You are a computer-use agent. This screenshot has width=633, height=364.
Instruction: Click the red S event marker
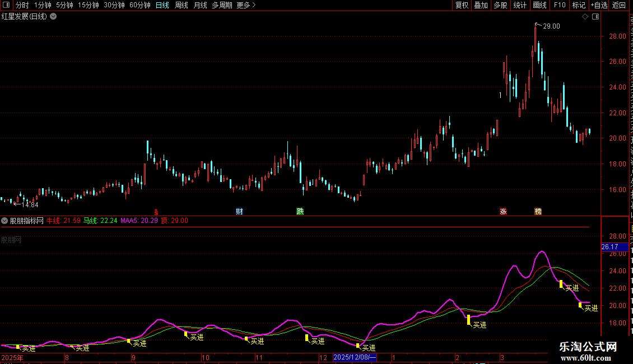click(x=156, y=212)
